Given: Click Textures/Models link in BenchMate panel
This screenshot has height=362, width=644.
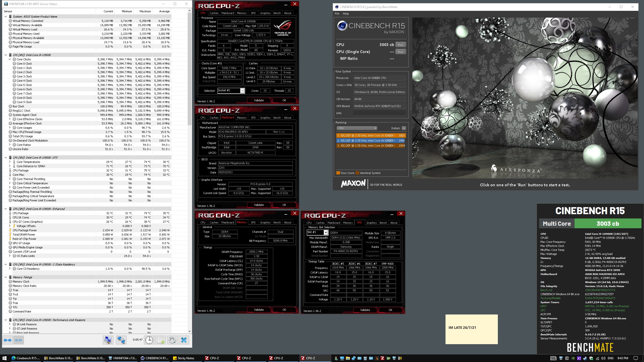Looking at the screenshot, I should click(x=550, y=298).
